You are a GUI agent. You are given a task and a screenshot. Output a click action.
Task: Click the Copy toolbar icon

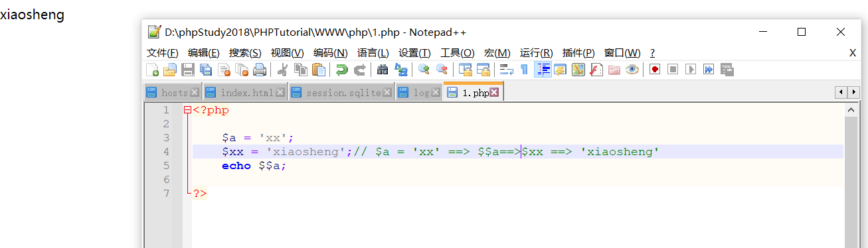300,69
